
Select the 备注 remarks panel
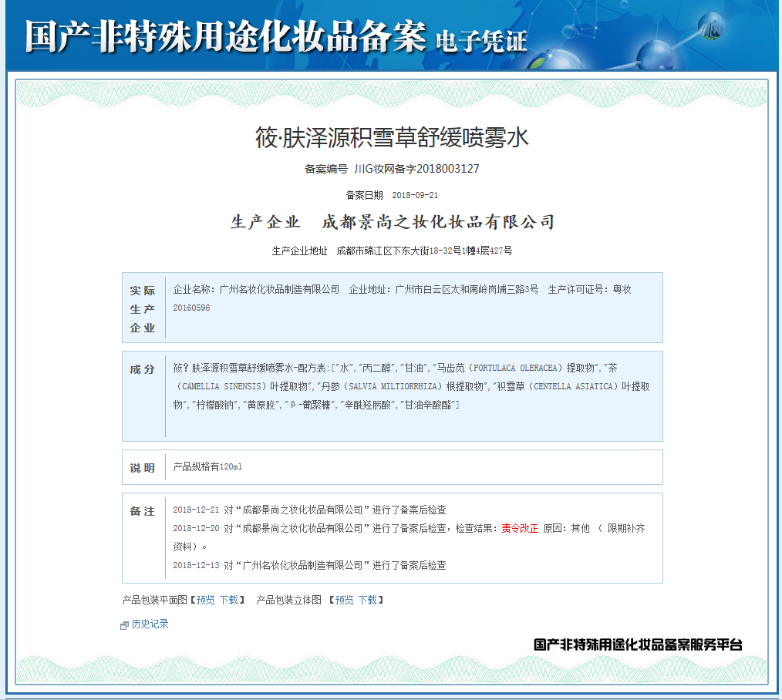coord(392,537)
